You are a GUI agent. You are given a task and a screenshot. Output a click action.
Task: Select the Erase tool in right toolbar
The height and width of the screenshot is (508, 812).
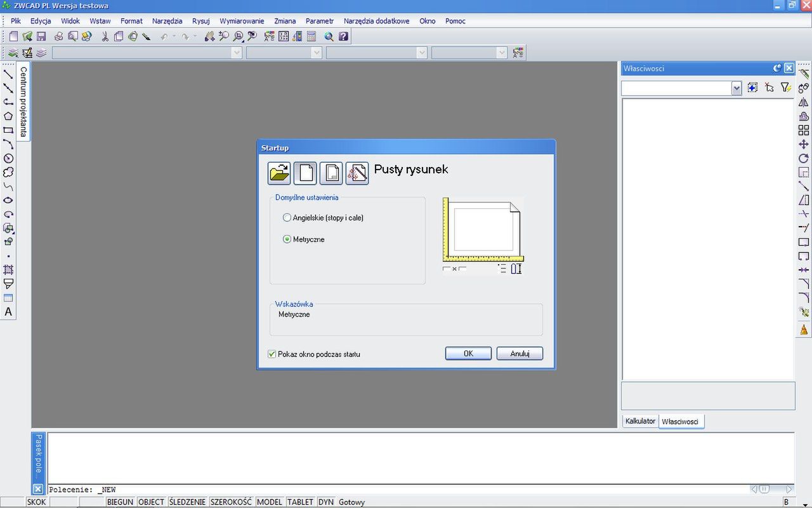(x=804, y=74)
